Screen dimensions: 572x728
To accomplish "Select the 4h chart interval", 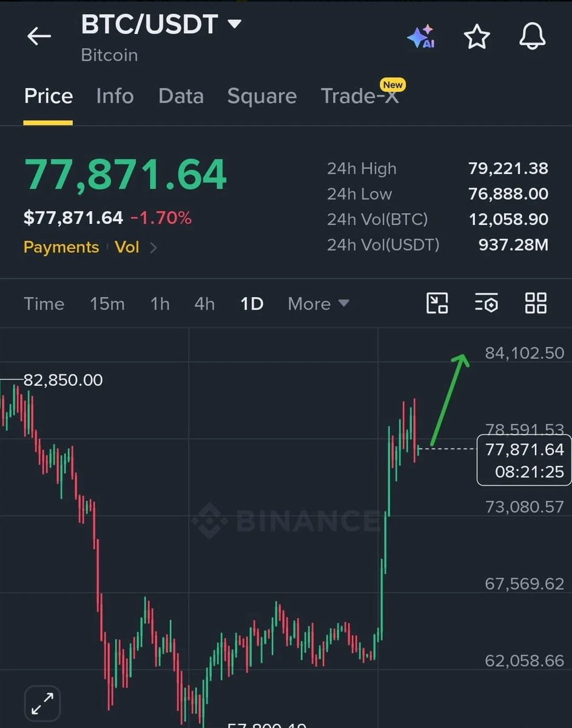I will click(x=204, y=303).
